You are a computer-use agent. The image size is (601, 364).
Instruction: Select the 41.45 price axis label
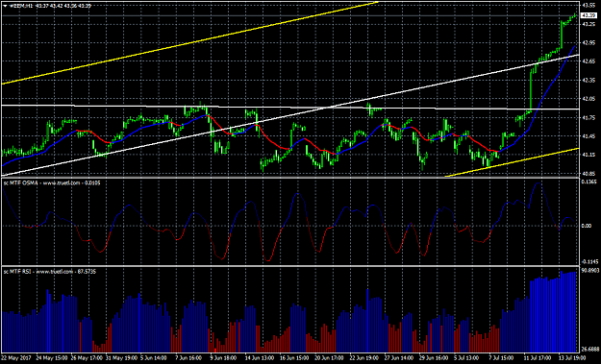(588, 136)
